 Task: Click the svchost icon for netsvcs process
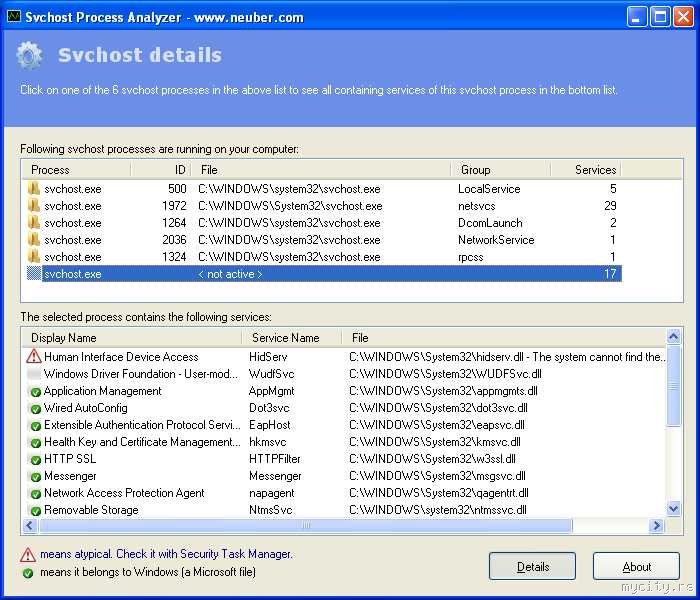point(34,205)
